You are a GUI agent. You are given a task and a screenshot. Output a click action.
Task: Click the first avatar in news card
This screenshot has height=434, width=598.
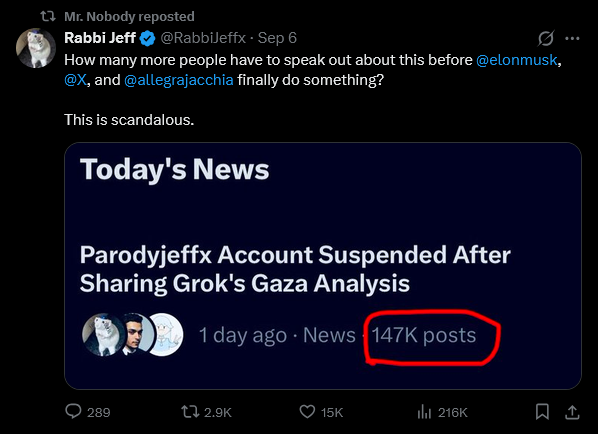coord(104,335)
